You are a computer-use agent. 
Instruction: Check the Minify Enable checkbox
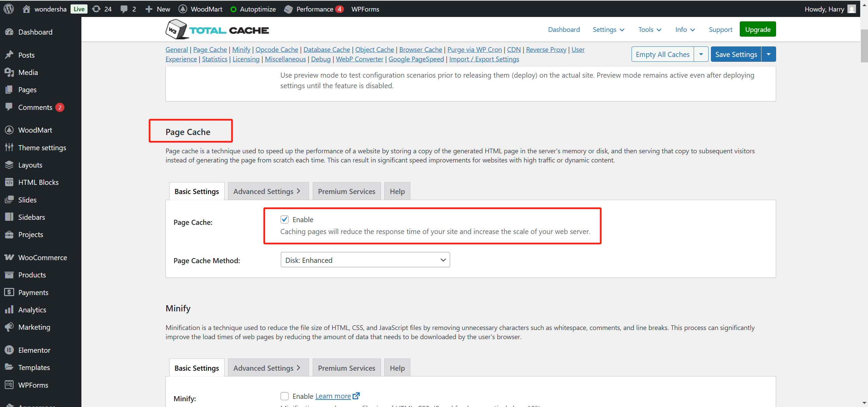[x=285, y=396]
